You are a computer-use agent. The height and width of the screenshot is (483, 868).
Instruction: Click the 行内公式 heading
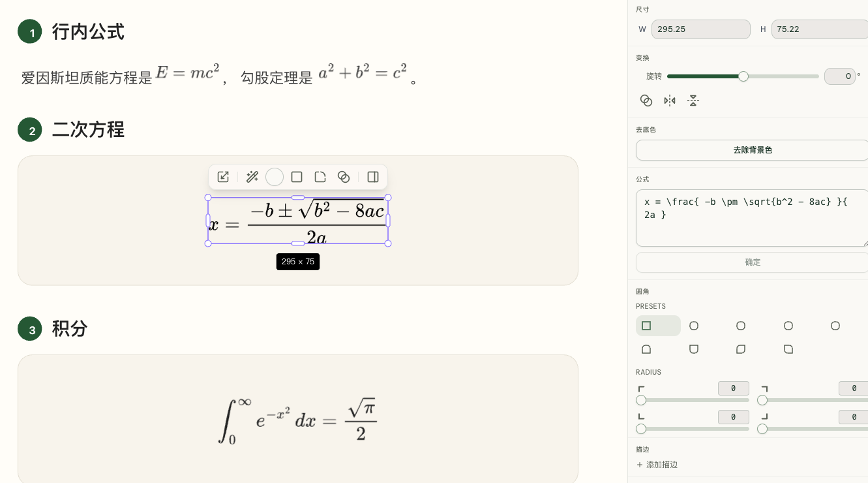[88, 31]
